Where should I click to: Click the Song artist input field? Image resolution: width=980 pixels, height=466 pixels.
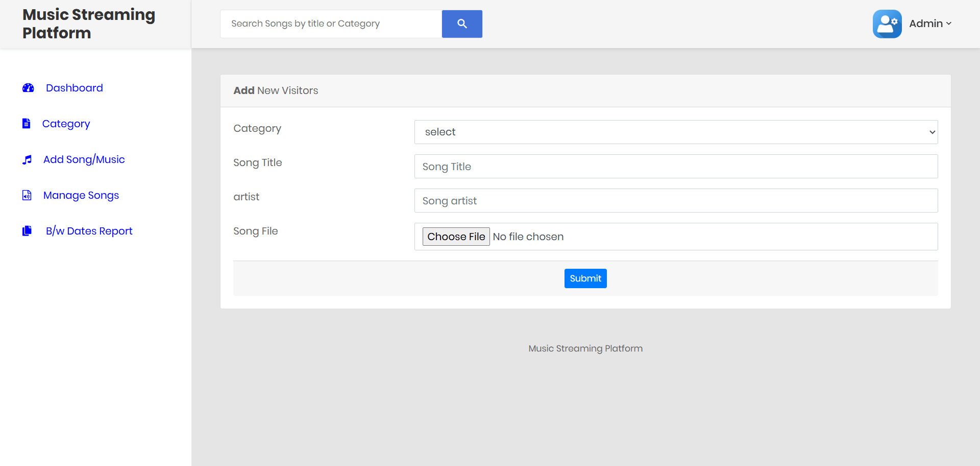(x=675, y=200)
